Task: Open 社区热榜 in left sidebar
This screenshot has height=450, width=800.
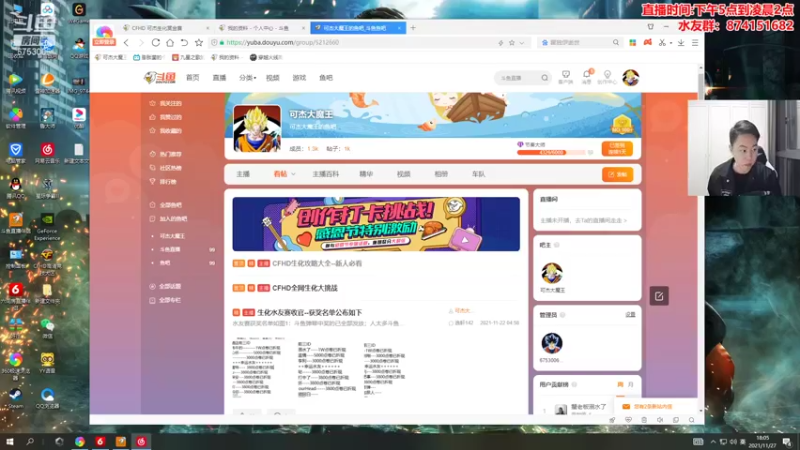Action: coord(170,168)
